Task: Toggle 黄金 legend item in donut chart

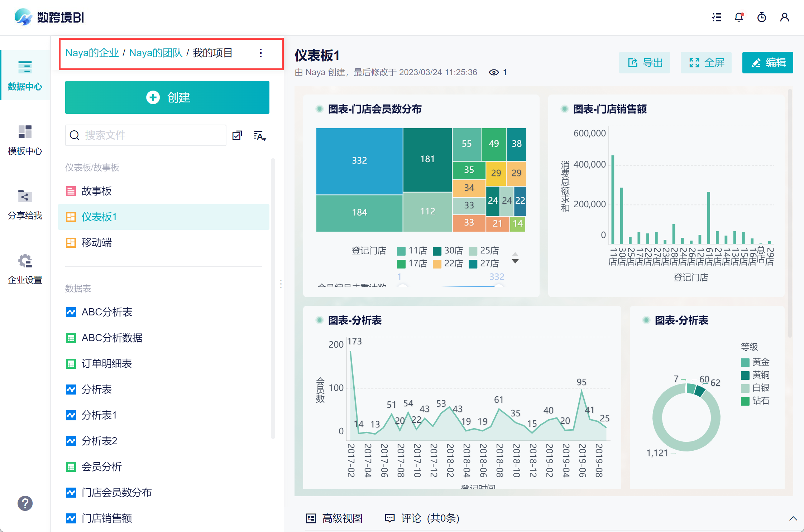Action: tap(755, 362)
